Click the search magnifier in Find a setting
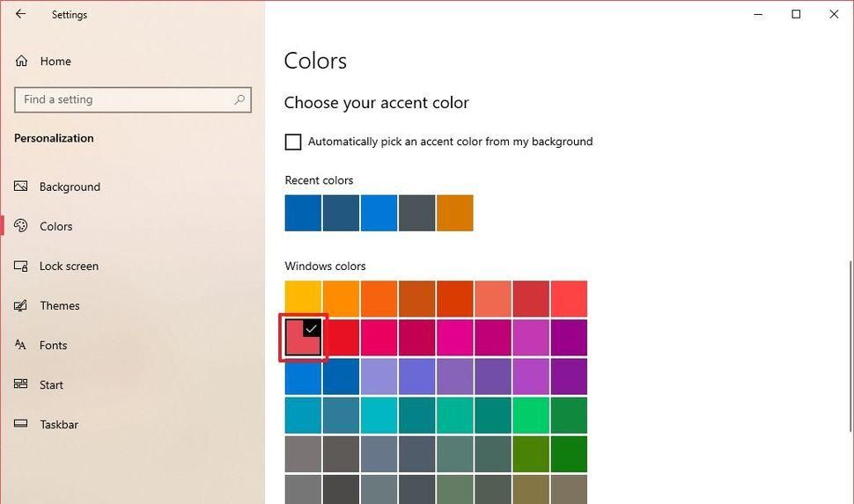854x504 pixels. click(239, 99)
